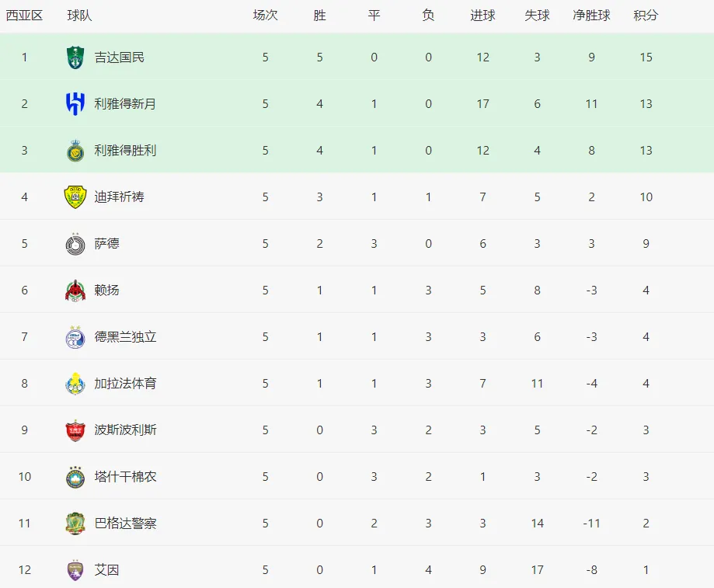Click the 艾因 purple crest icon
The width and height of the screenshot is (714, 588).
(x=75, y=570)
